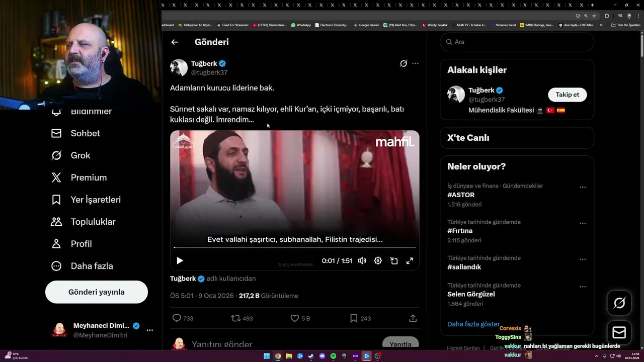Open Chrome from the taskbar
Image resolution: width=644 pixels, height=362 pixels.
click(278, 356)
